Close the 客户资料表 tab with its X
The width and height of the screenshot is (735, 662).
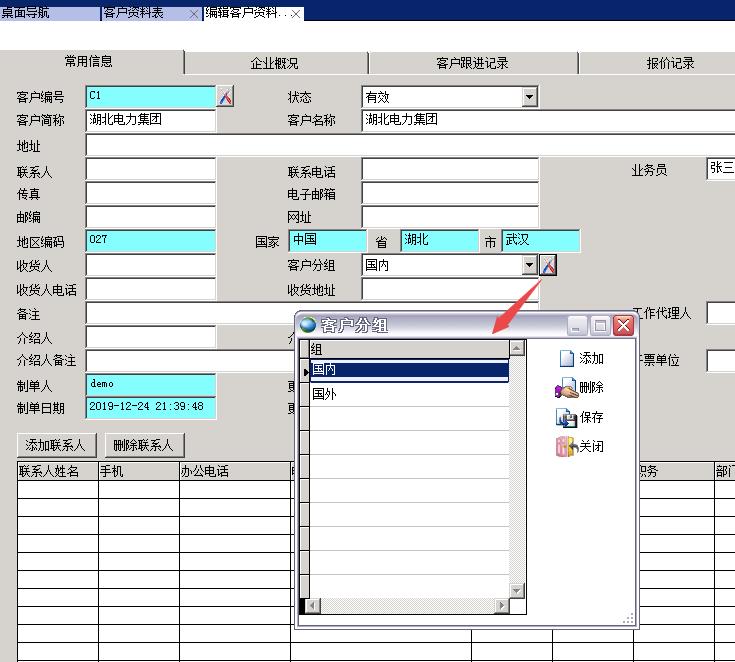point(192,13)
